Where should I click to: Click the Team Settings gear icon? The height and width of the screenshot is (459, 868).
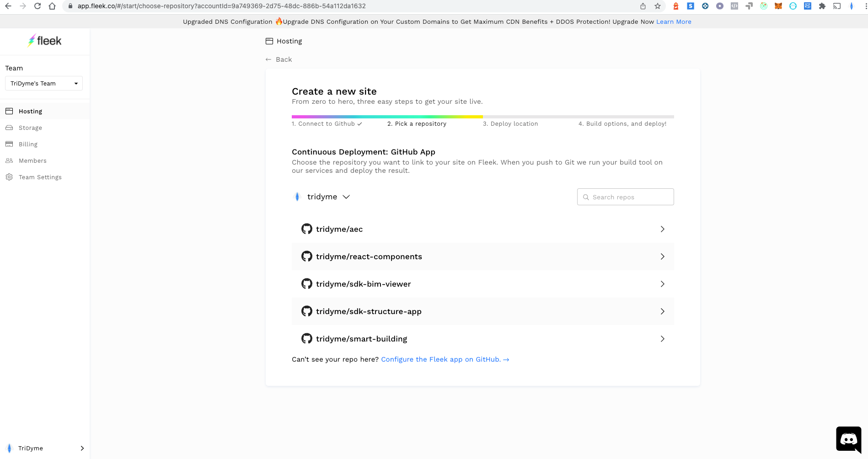click(9, 177)
